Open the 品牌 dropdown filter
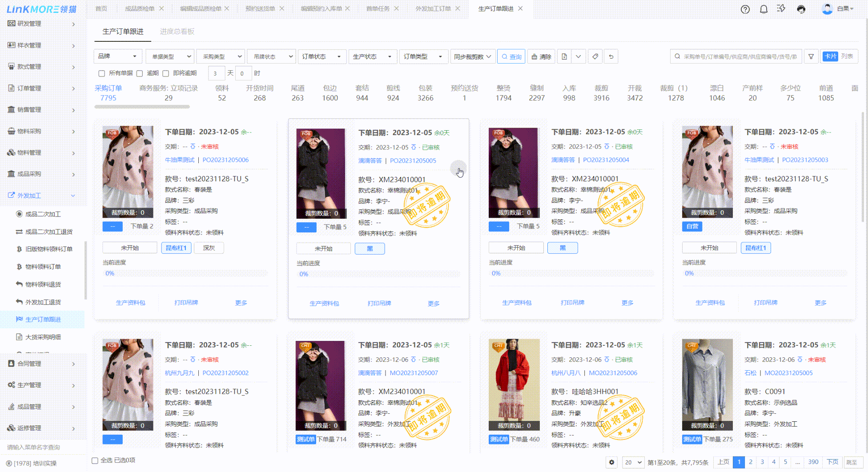The width and height of the screenshot is (868, 472). point(118,56)
